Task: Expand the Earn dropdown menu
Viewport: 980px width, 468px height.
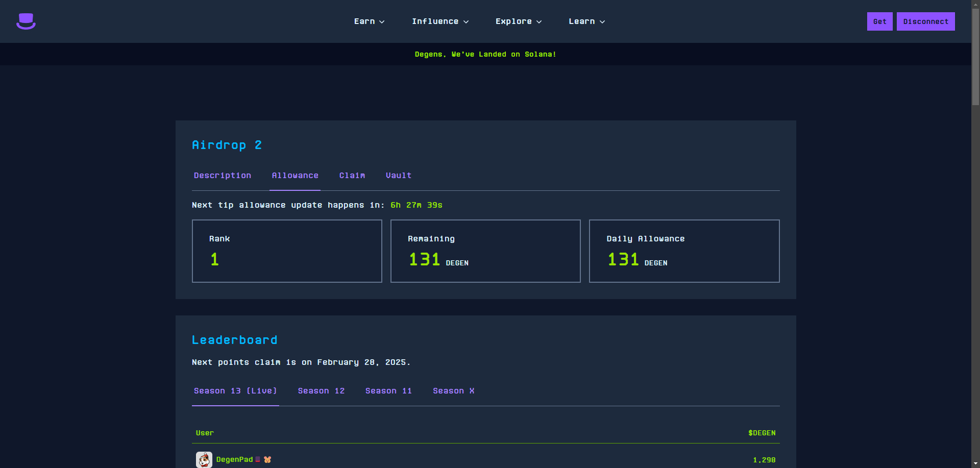Action: 369,21
